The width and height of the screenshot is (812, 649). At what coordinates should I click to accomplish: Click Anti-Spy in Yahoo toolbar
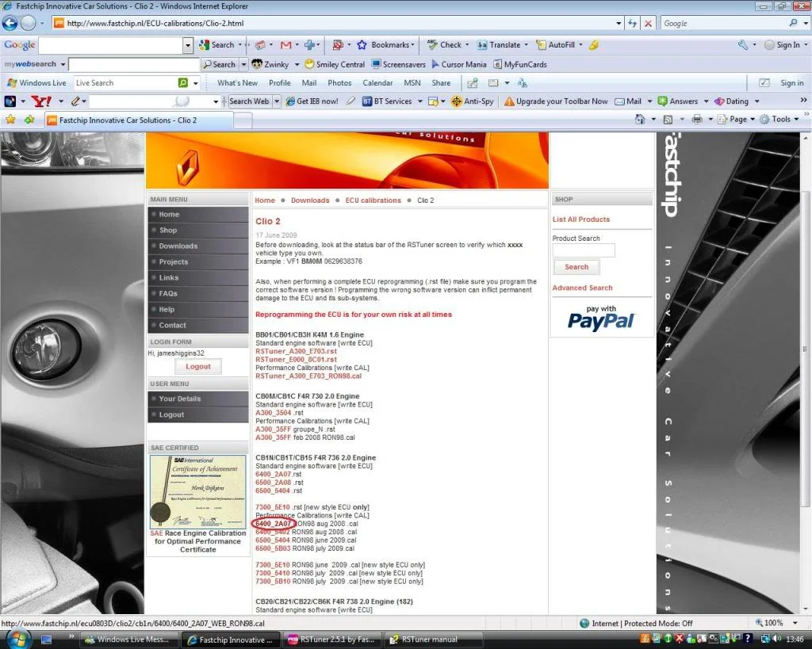[x=473, y=101]
